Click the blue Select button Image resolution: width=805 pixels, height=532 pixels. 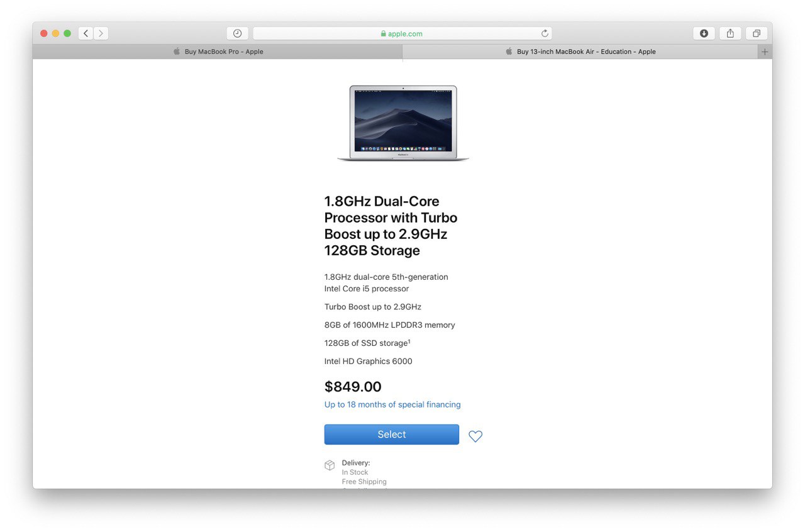[x=392, y=435]
